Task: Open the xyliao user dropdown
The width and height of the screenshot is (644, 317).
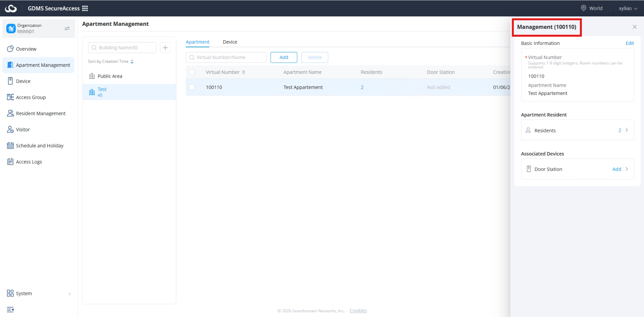Action: click(x=628, y=8)
